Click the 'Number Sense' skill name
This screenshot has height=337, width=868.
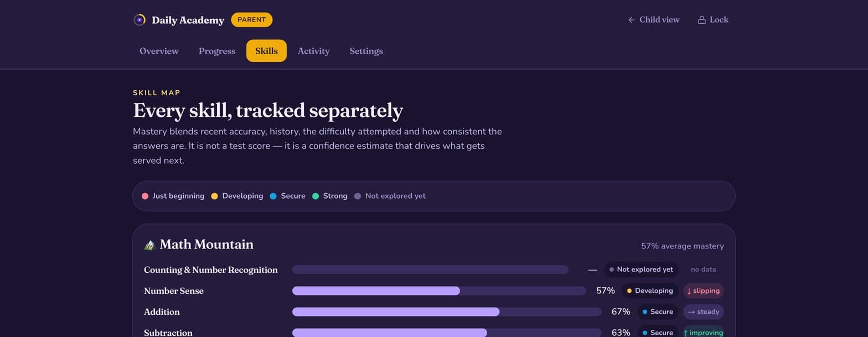pos(174,291)
